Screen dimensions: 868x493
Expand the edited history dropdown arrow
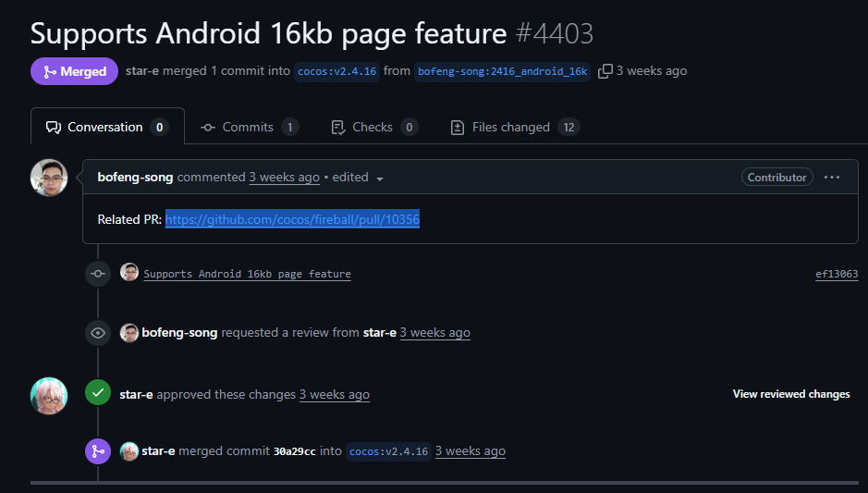tap(380, 179)
